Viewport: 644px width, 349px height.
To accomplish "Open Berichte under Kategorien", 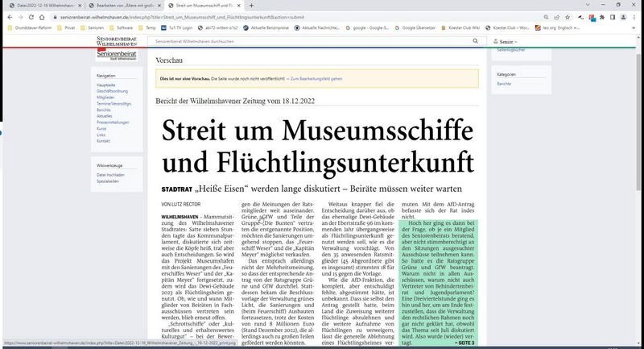I will click(504, 84).
